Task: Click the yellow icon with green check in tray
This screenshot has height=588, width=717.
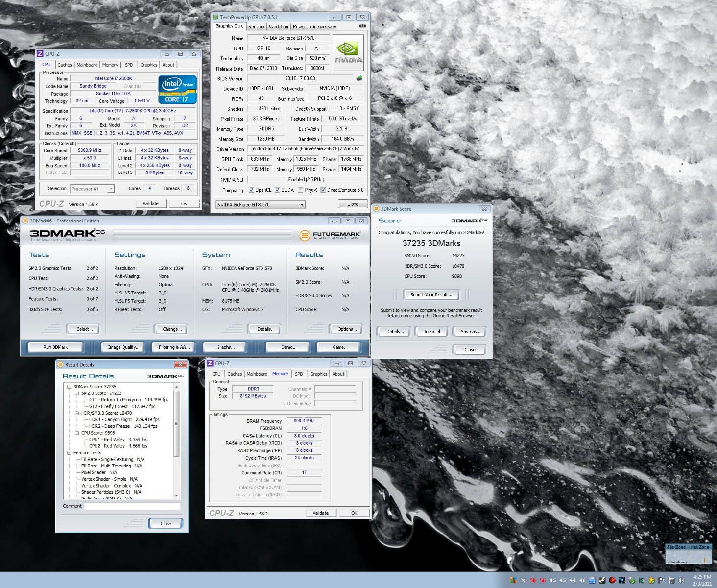Action: pos(651,580)
